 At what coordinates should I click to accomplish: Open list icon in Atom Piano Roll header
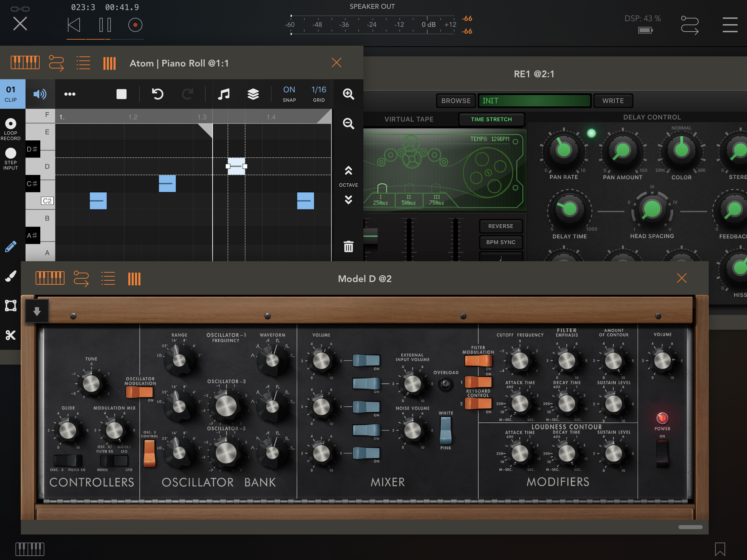[83, 63]
